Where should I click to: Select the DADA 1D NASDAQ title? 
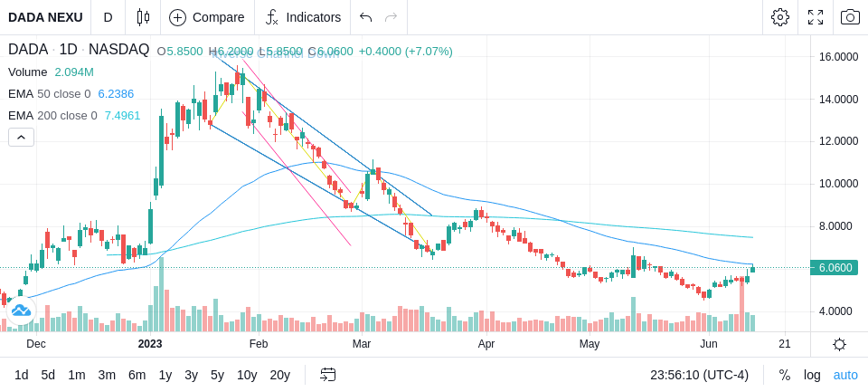79,50
